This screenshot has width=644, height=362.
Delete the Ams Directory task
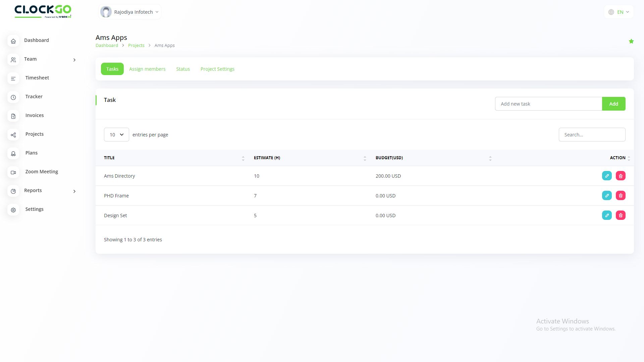point(621,176)
